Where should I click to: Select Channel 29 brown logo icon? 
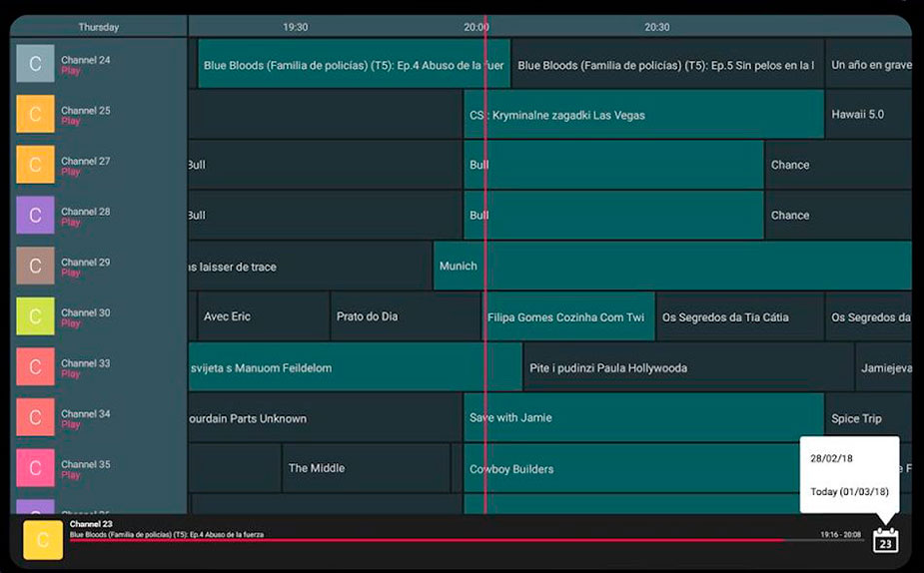click(35, 266)
